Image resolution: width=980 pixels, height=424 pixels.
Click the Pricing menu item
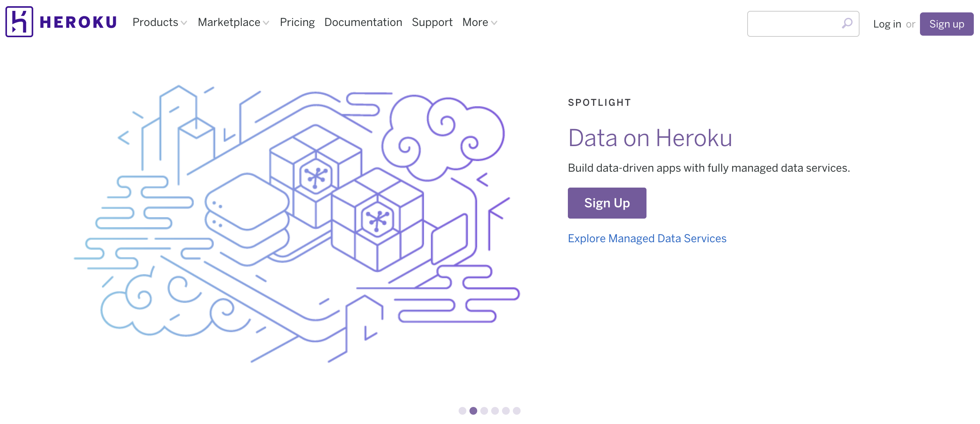click(x=297, y=22)
